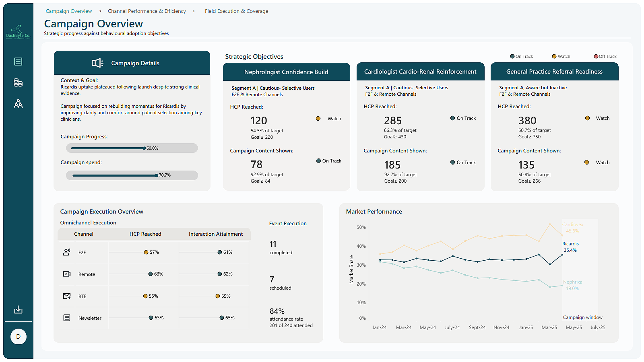Select General Practice Referral Readiness header

[555, 72]
